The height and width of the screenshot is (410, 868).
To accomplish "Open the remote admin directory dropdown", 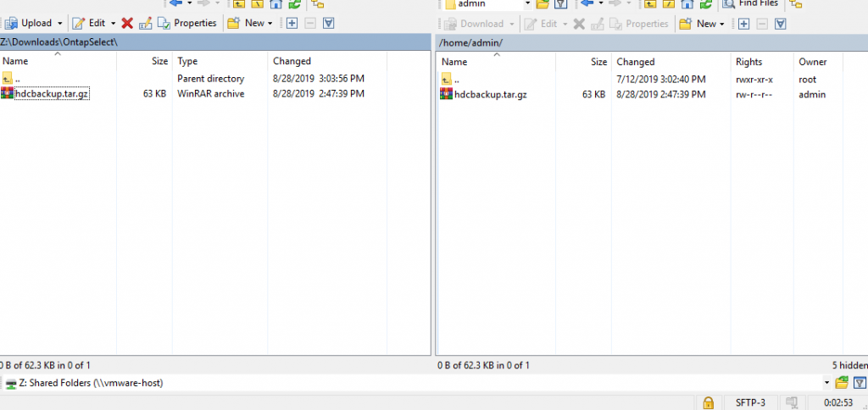I will (527, 4).
